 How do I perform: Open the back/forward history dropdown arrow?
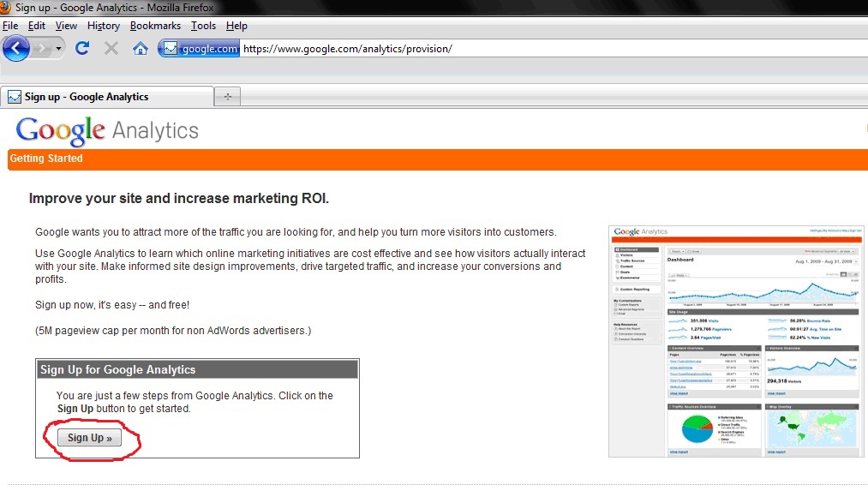click(58, 49)
